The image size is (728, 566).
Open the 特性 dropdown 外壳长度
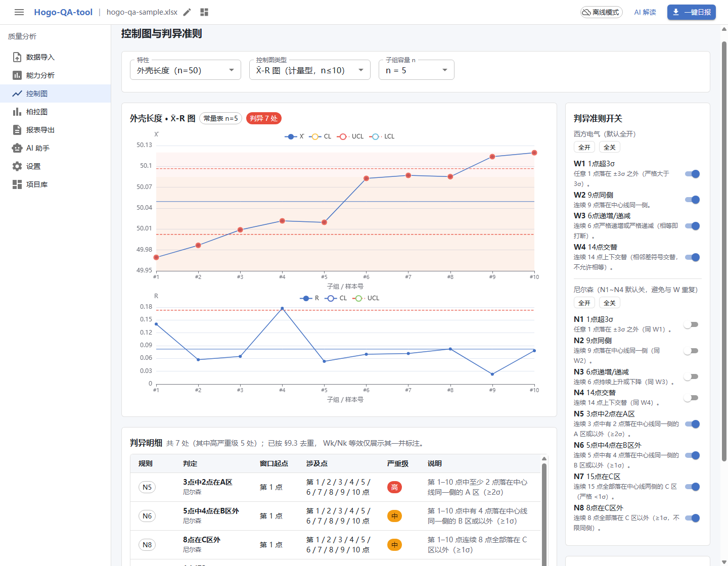tap(186, 70)
